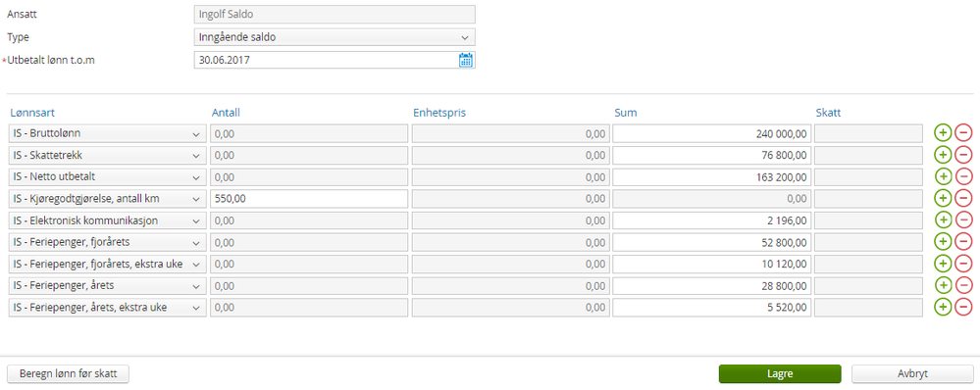Click the Sum column header
The height and width of the screenshot is (390, 980).
pos(626,113)
